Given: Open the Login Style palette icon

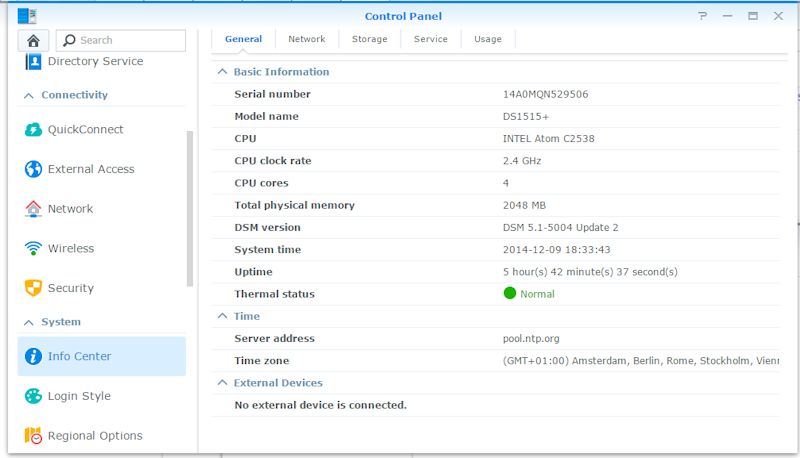Looking at the screenshot, I should (33, 396).
